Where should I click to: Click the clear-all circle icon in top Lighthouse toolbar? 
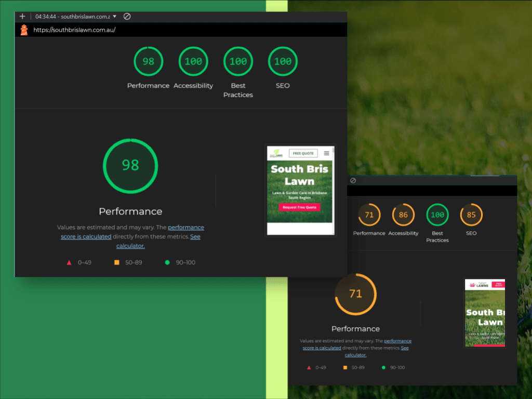pos(127,16)
